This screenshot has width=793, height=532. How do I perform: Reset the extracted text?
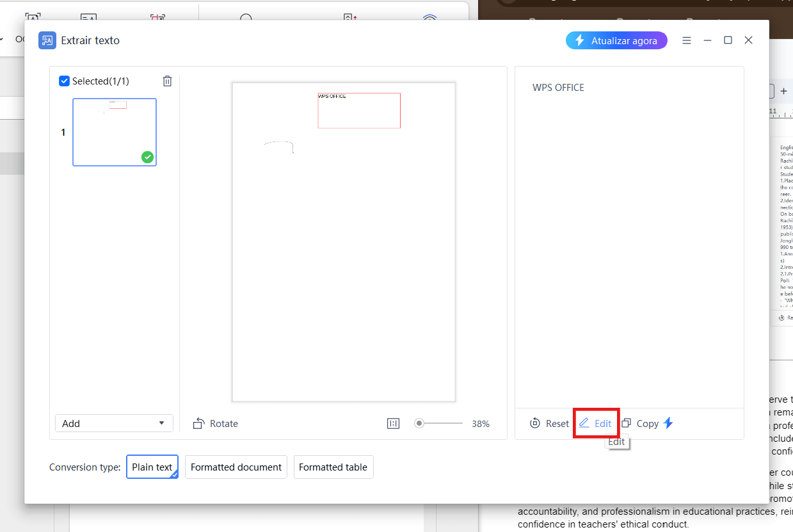550,424
